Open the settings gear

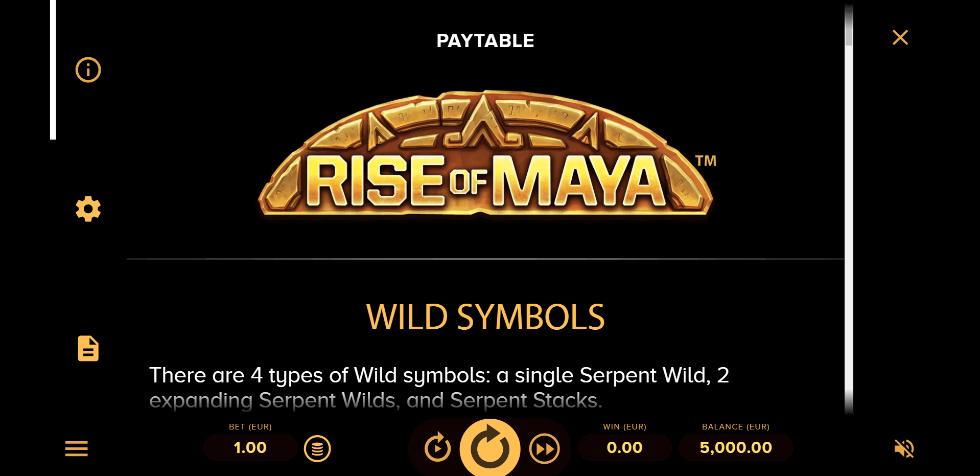[x=88, y=209]
